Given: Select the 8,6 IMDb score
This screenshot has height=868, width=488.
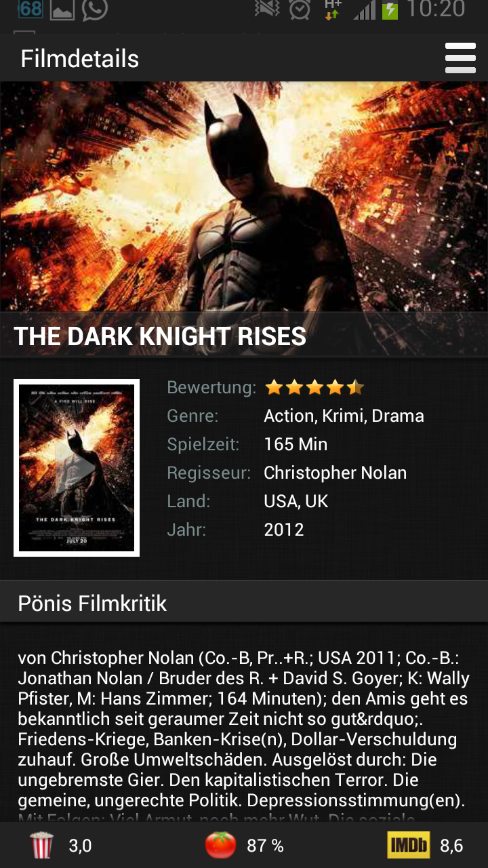Looking at the screenshot, I should tap(451, 846).
